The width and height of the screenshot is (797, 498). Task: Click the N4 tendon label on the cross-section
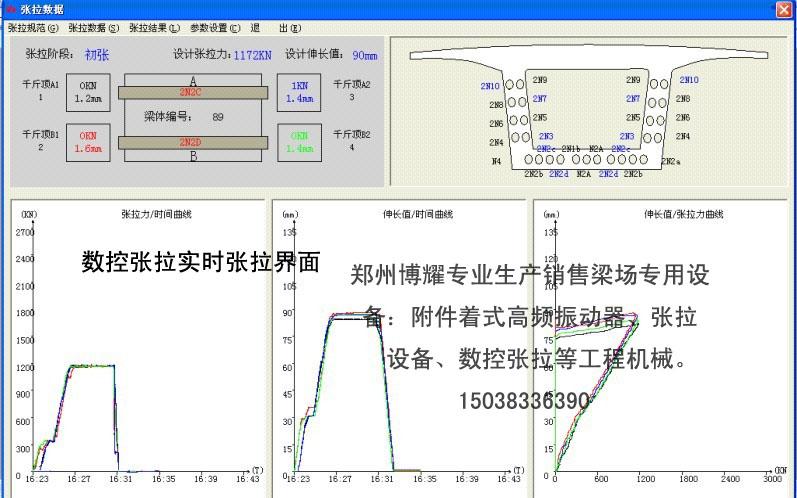[x=496, y=161]
